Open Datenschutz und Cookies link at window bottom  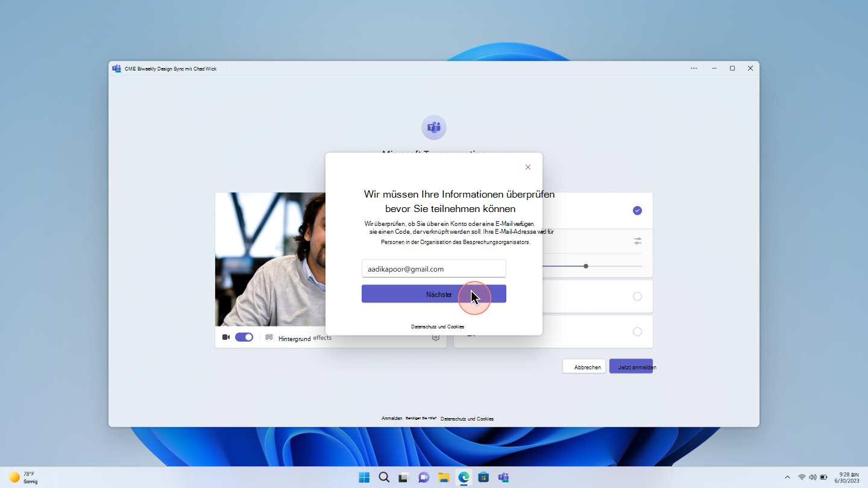(467, 418)
